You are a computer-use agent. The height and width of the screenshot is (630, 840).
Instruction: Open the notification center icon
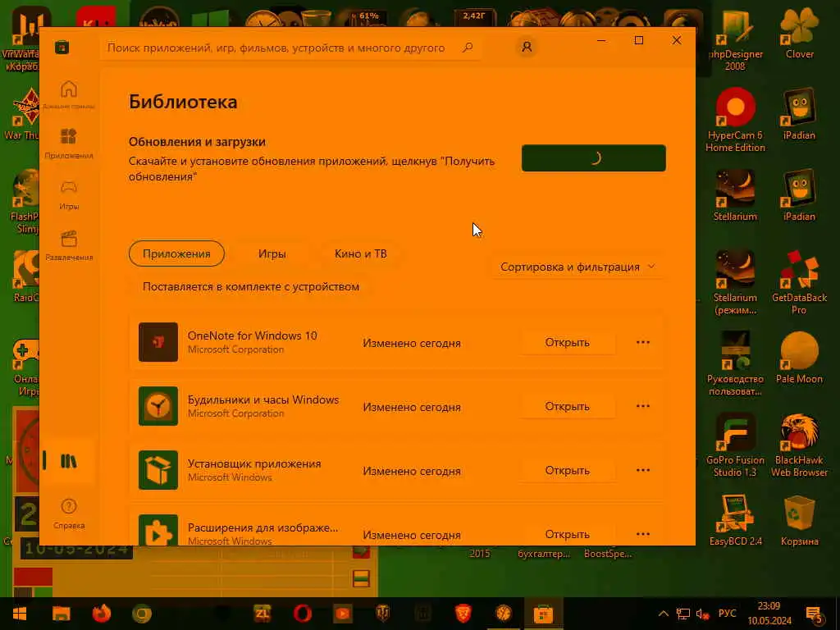point(815,614)
